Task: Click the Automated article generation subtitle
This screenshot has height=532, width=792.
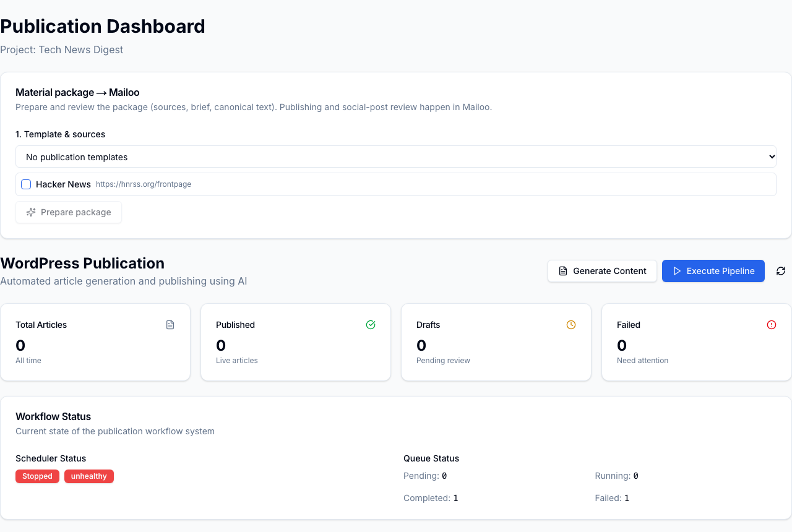Action: 124,281
